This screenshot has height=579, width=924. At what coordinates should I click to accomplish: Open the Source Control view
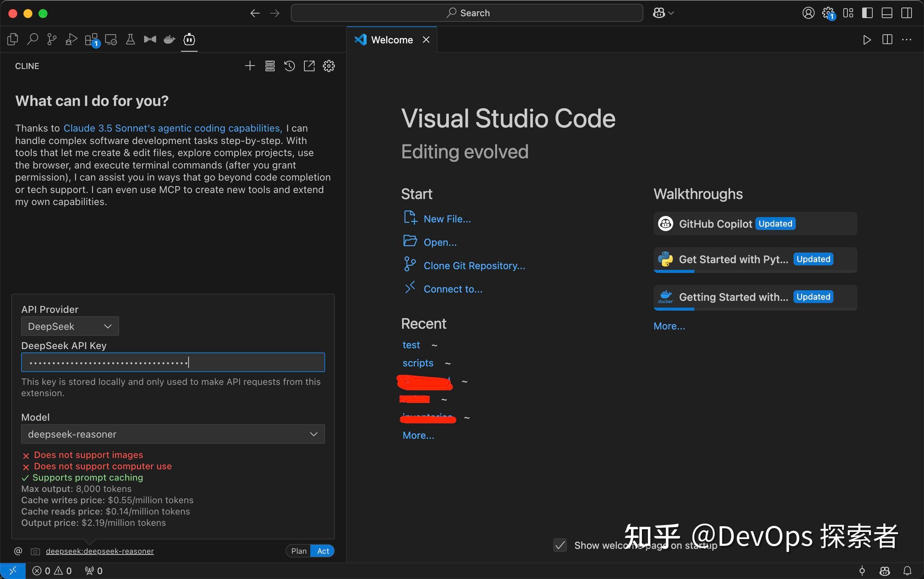coord(51,40)
